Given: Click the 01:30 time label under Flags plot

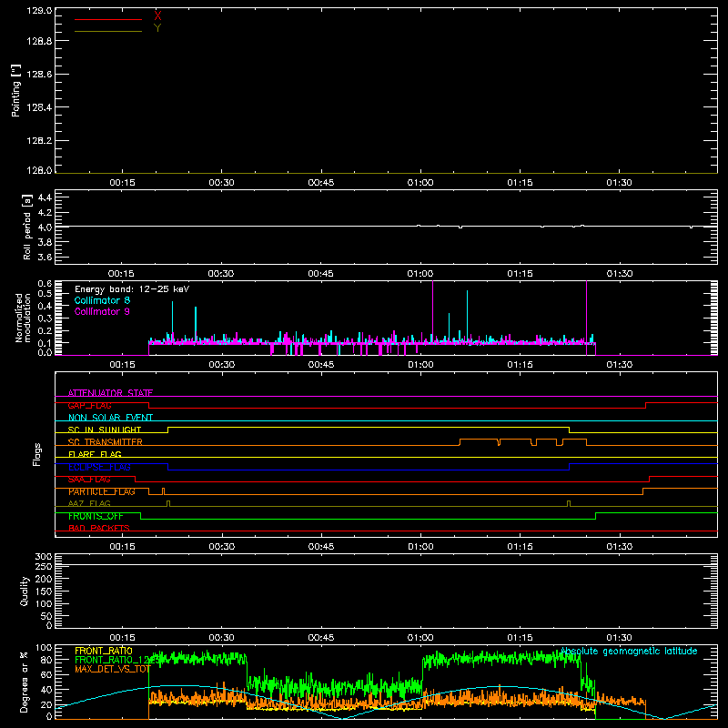Looking at the screenshot, I should tap(620, 547).
